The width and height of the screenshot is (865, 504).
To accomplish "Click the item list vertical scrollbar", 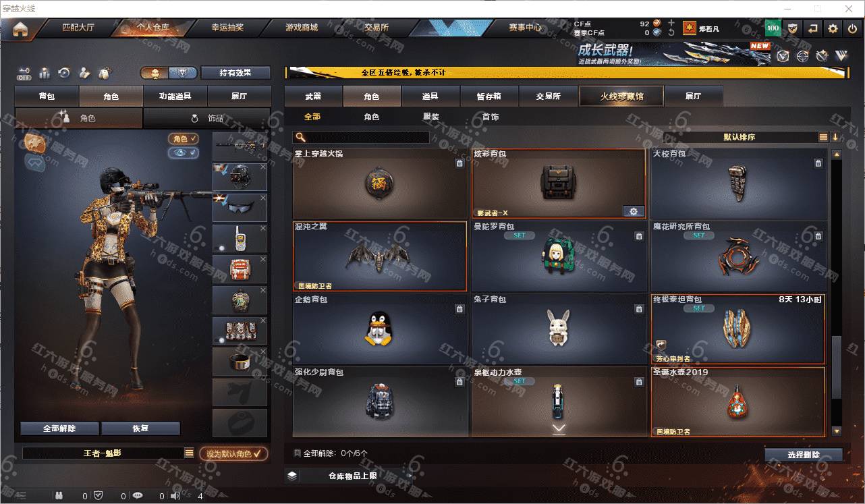I will pos(837,293).
